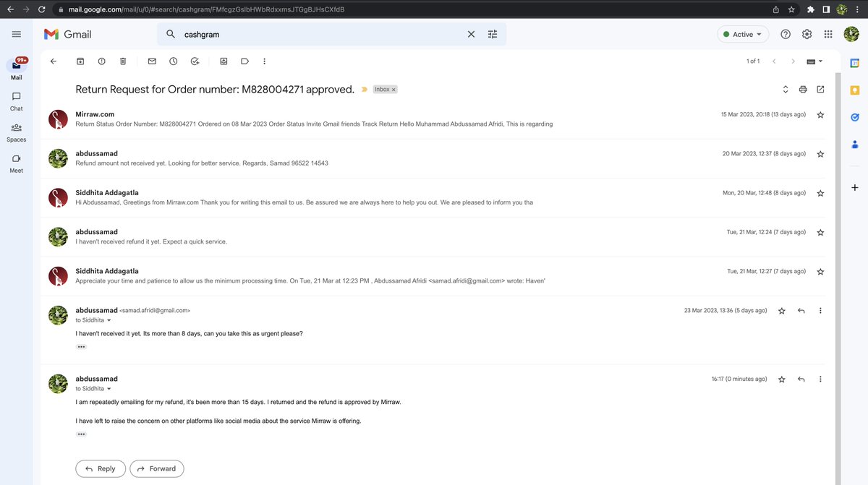This screenshot has height=485, width=868.
Task: Reload the page in browser
Action: click(41, 9)
